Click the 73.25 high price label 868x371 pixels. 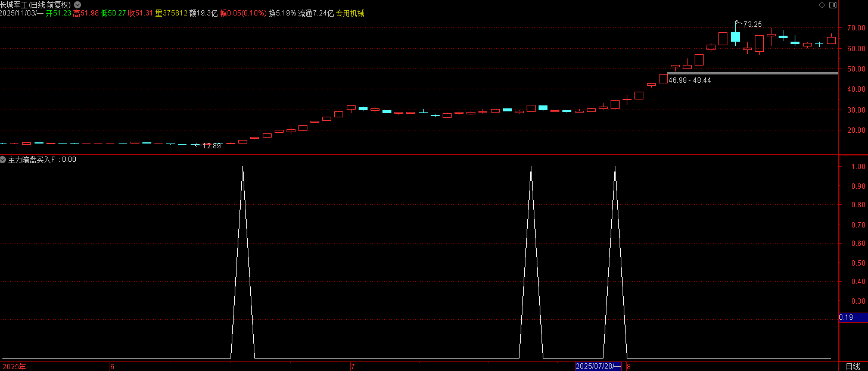click(752, 24)
